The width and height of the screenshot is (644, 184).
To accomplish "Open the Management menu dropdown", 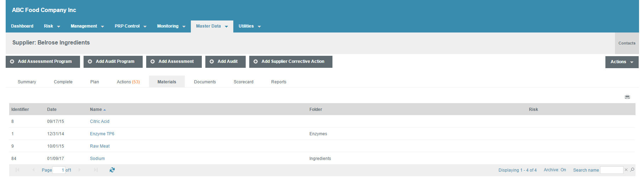I will coord(87,26).
